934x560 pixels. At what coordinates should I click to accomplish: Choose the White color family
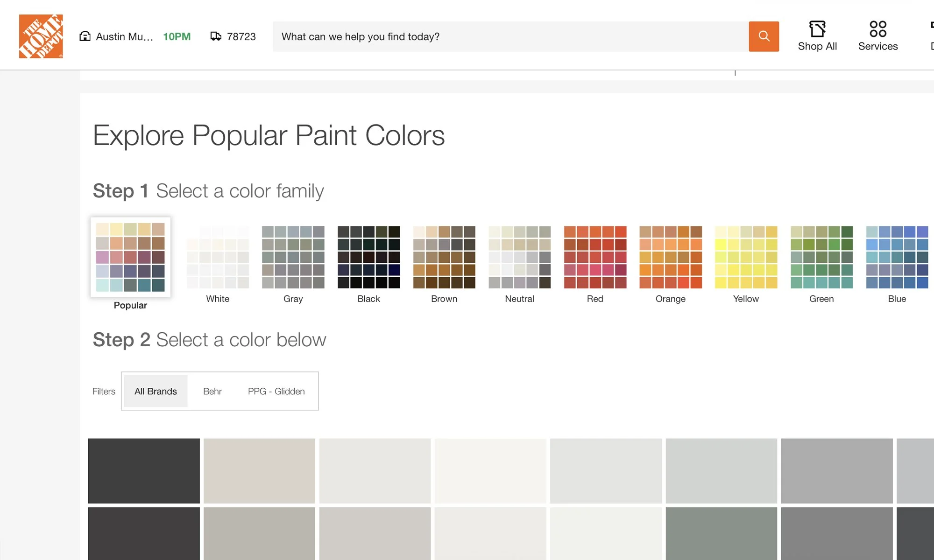pos(218,257)
